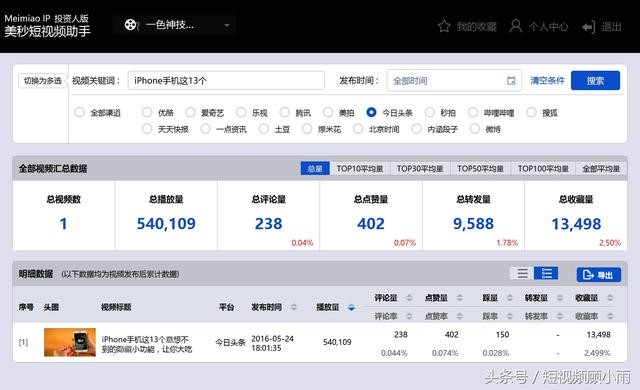Sort by 评论量 arrows
Viewport: 640px width, 390px height.
pyautogui.click(x=409, y=298)
